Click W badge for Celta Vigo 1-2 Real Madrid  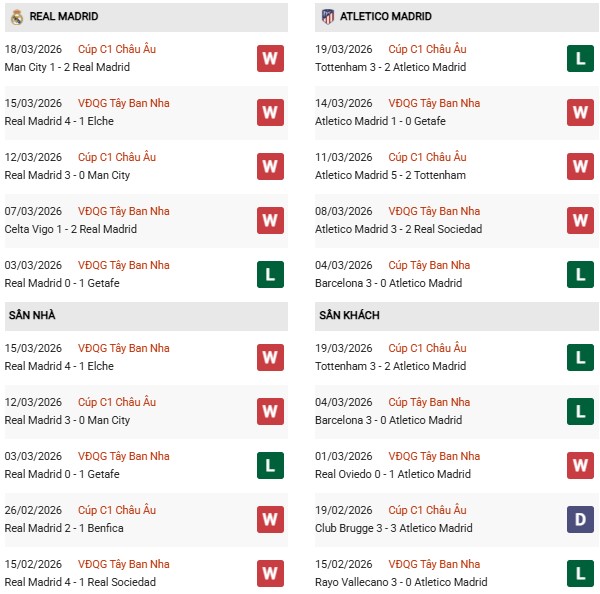(x=270, y=220)
